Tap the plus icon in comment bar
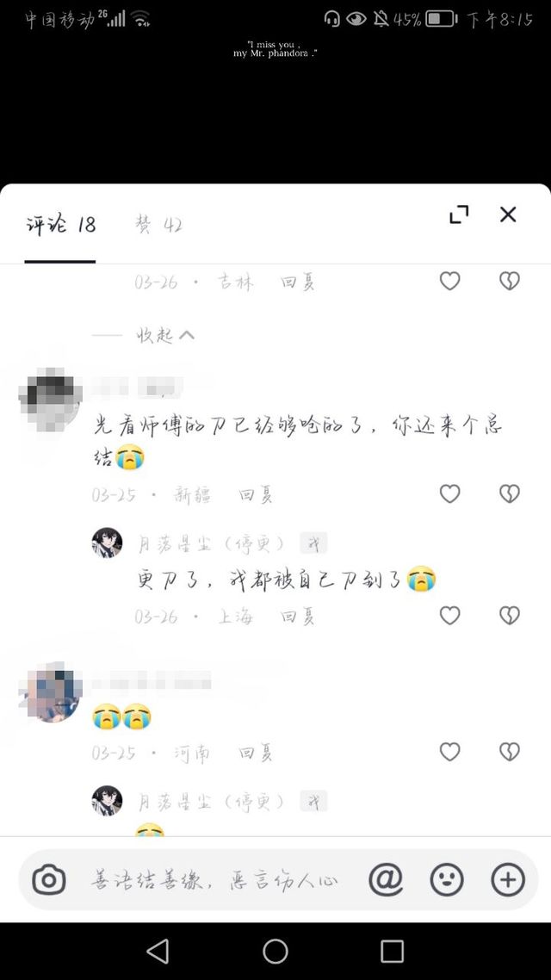The height and width of the screenshot is (980, 551). [x=508, y=880]
